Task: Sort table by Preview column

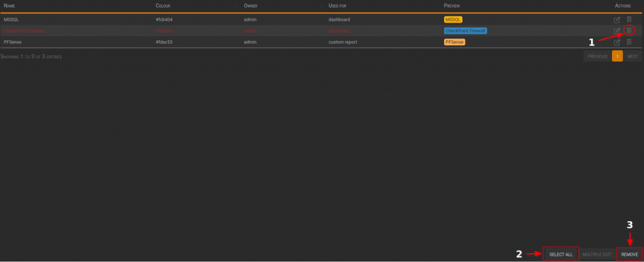Action: tap(452, 6)
